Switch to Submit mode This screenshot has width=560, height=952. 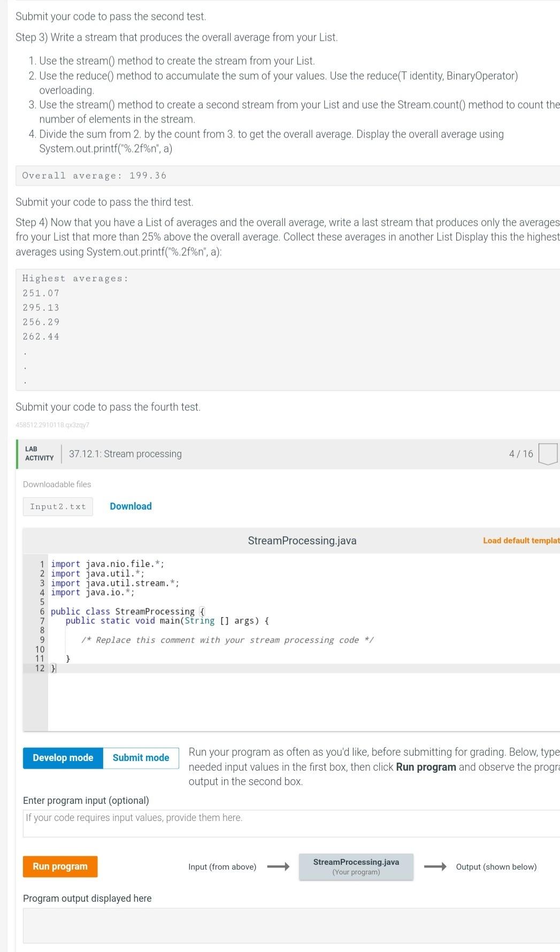click(x=141, y=758)
